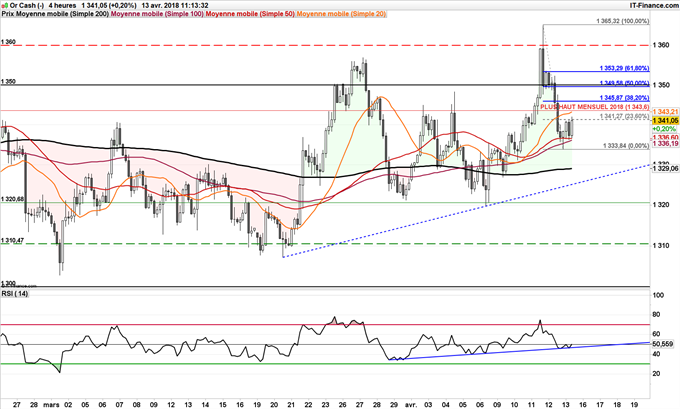The height and width of the screenshot is (409, 680).
Task: Click the 22 date on time axis
Action: click(308, 405)
